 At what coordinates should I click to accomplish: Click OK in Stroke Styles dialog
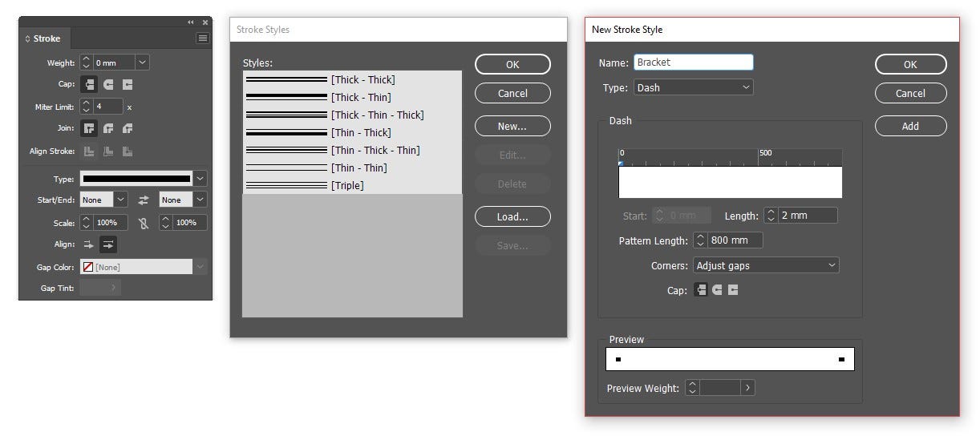[512, 65]
